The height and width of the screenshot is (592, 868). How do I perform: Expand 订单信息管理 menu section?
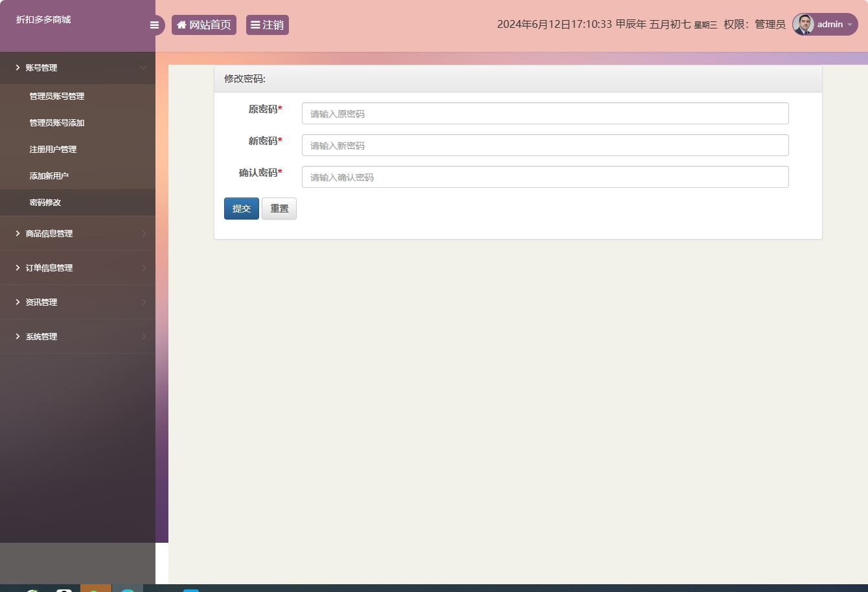[78, 268]
